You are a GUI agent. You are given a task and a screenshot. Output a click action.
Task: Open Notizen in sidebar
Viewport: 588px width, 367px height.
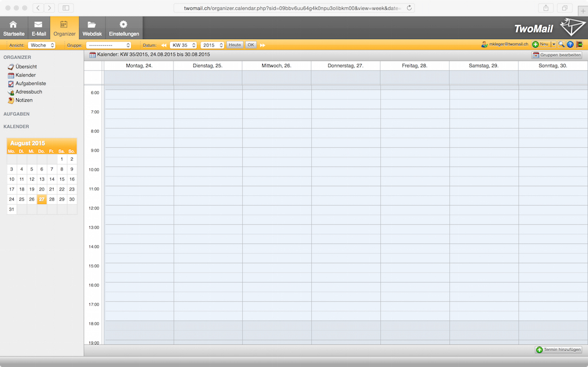coord(24,100)
